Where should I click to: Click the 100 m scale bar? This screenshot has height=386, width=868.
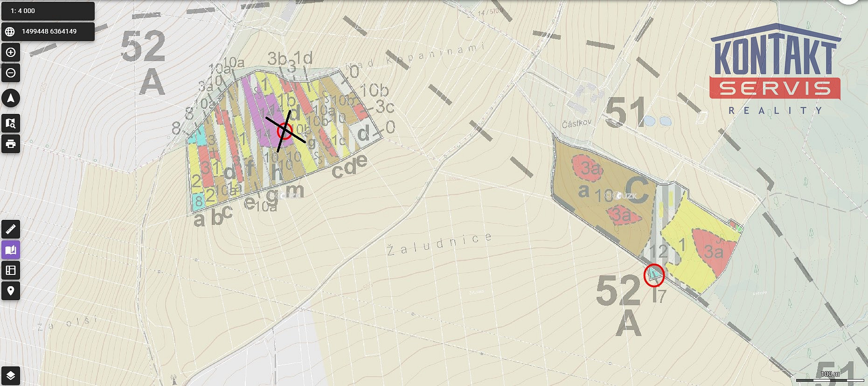(830, 376)
